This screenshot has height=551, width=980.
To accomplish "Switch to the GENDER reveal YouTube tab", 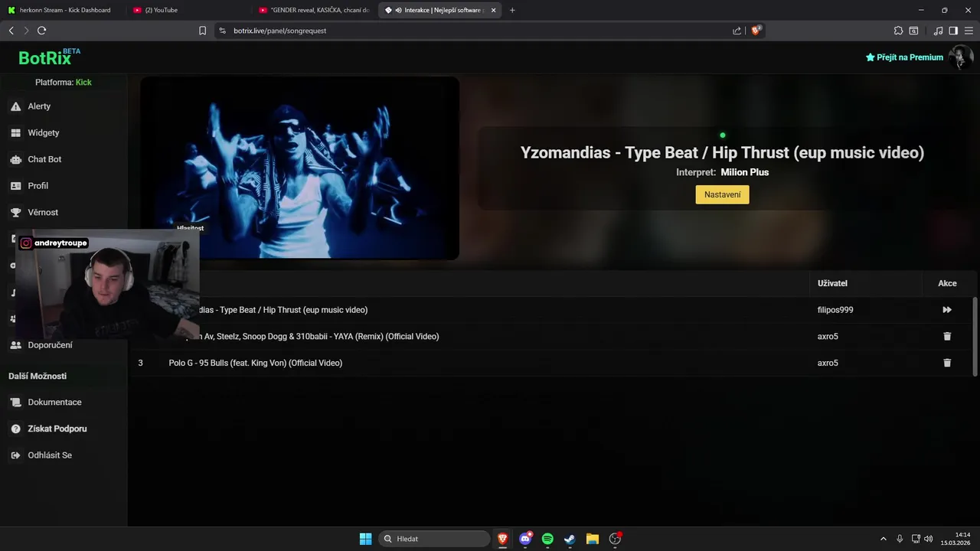I will pyautogui.click(x=314, y=10).
